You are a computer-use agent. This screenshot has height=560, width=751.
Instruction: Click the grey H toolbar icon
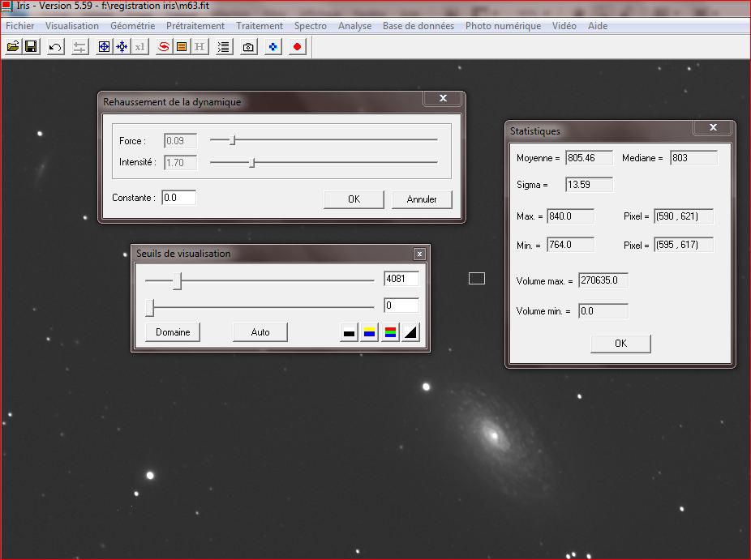[x=200, y=47]
